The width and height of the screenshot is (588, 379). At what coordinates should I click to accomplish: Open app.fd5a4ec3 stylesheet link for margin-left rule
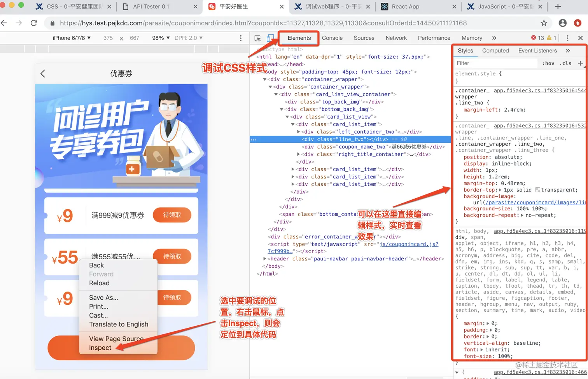[x=539, y=91]
